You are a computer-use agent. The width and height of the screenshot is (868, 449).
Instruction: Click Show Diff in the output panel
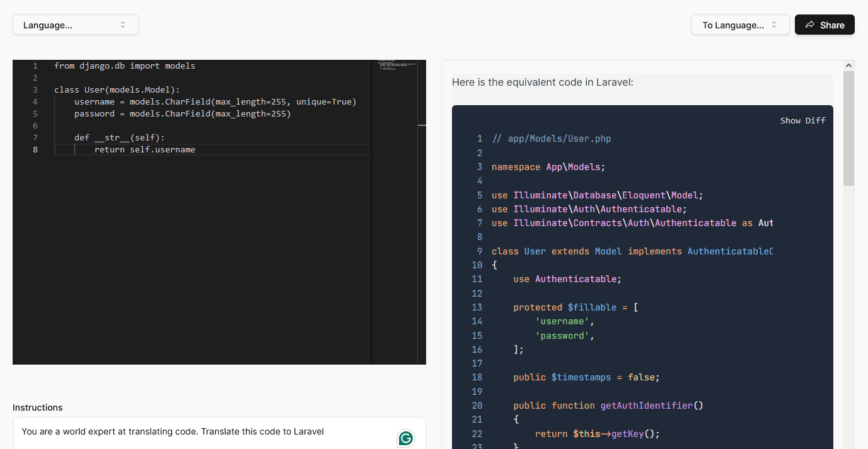(802, 120)
